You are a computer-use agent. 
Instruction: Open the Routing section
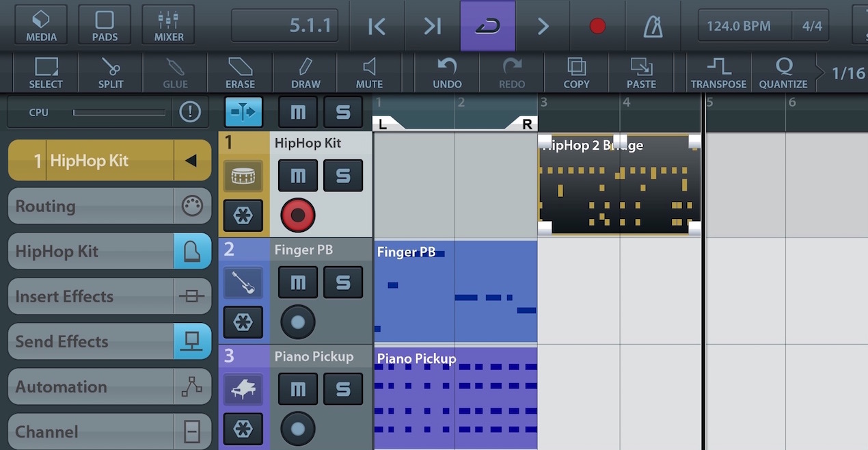coord(109,206)
